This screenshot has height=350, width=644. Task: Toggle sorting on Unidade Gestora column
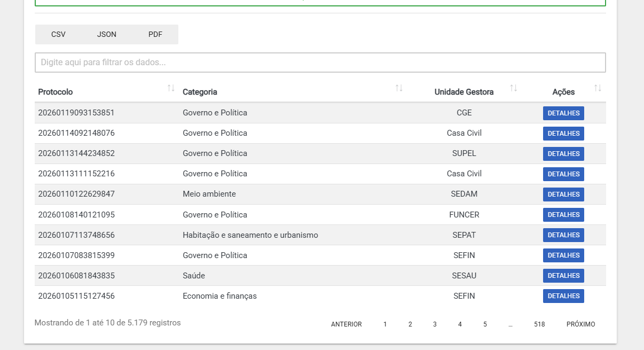(513, 88)
